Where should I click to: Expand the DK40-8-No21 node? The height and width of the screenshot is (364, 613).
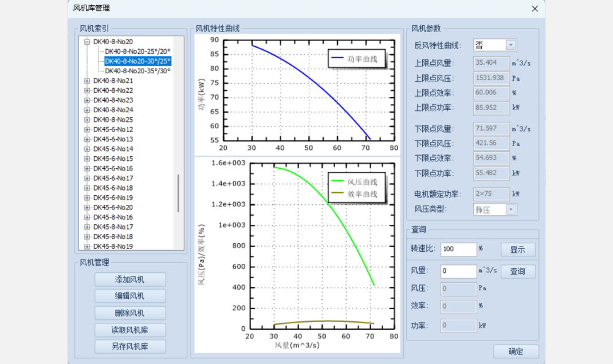(87, 81)
